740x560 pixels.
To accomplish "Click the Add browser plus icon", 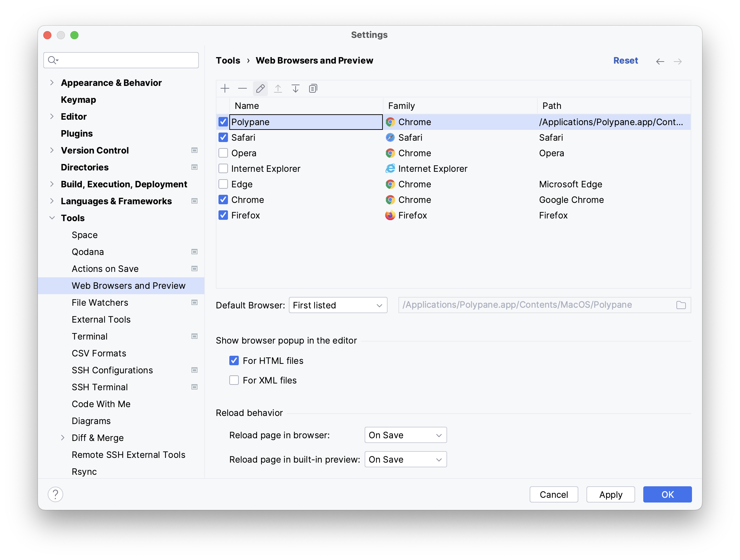I will tap(225, 89).
